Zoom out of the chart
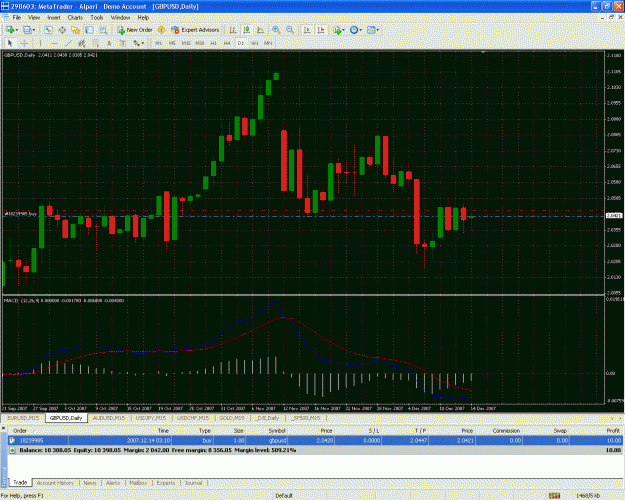 (x=290, y=30)
